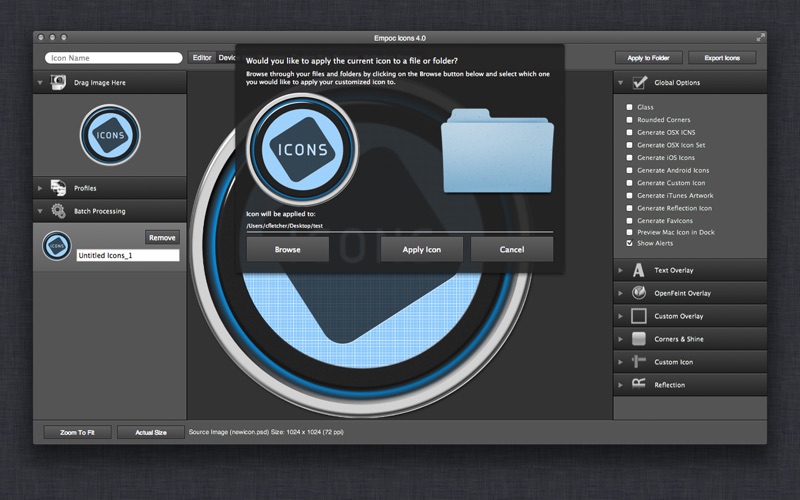Click the Corners & Shine icon

point(639,339)
